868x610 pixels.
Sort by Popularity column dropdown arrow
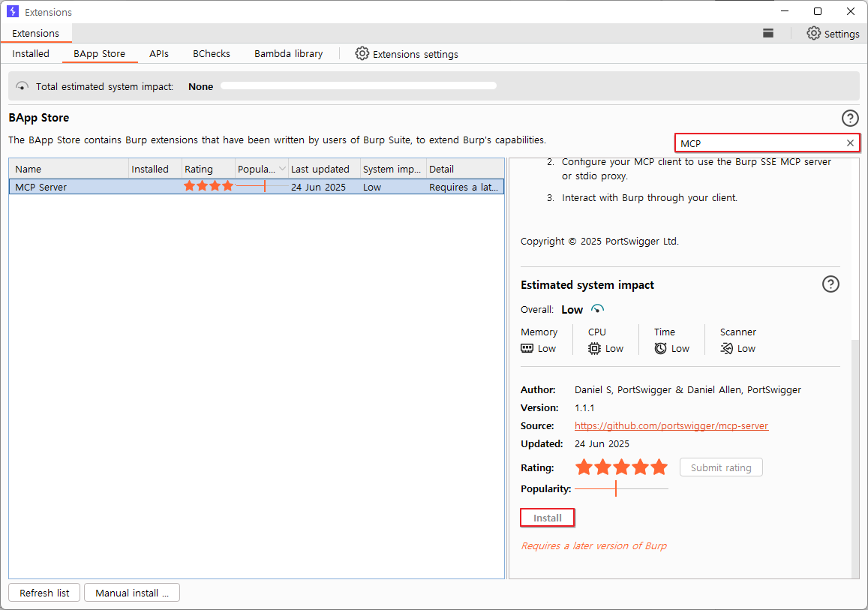282,169
